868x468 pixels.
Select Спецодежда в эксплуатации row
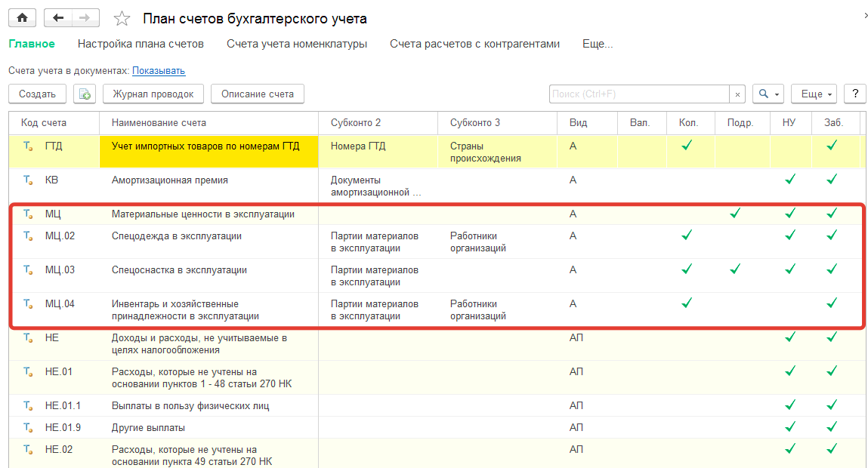[434, 242]
